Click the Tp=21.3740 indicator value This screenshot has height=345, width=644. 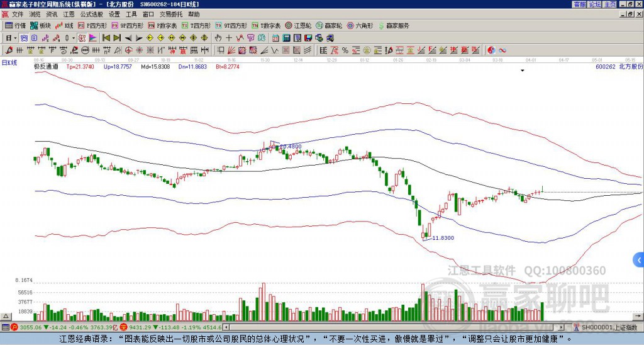point(80,66)
